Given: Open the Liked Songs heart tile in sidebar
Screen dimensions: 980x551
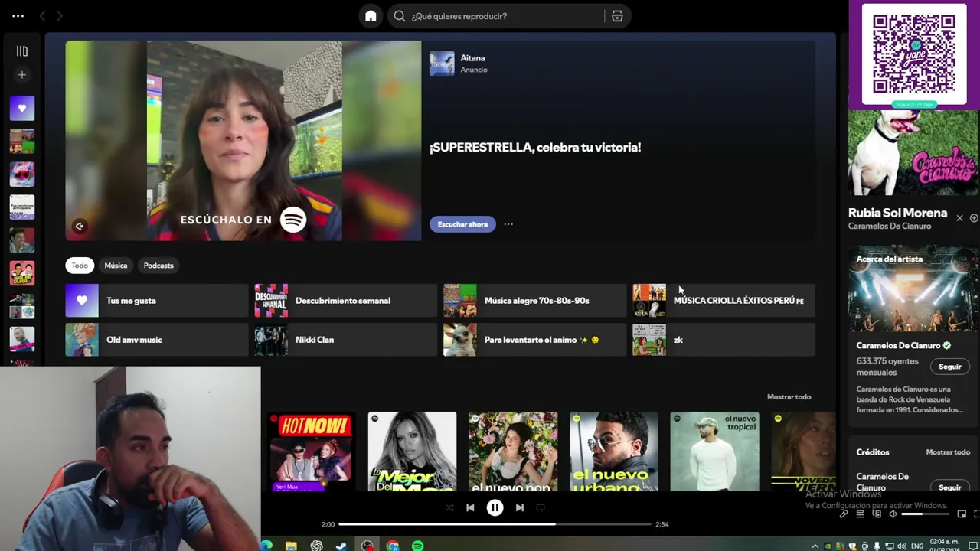Looking at the screenshot, I should pos(22,109).
